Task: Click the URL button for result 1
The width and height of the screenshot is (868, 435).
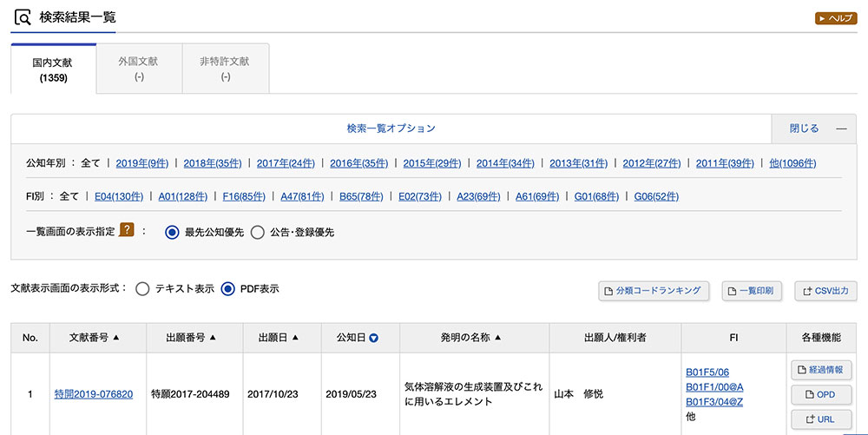Action: (821, 419)
